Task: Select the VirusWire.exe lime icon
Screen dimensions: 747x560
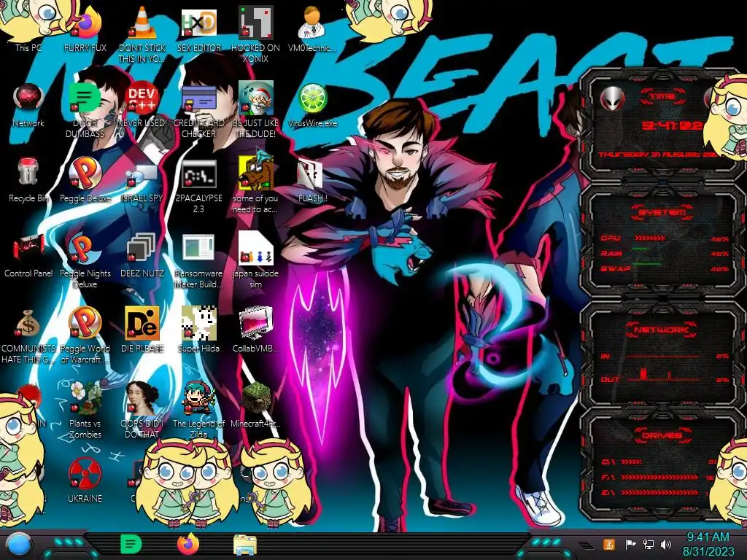Action: point(312,105)
